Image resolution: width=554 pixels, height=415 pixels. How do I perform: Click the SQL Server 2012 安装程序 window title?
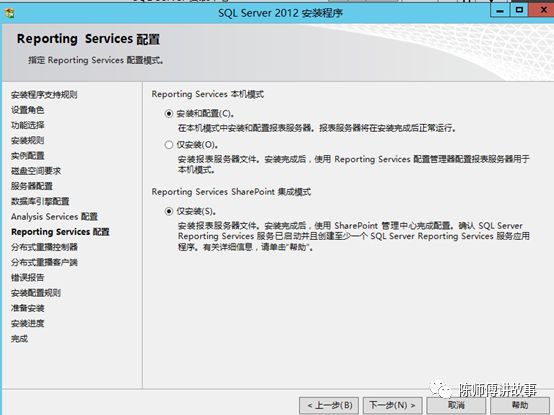280,13
